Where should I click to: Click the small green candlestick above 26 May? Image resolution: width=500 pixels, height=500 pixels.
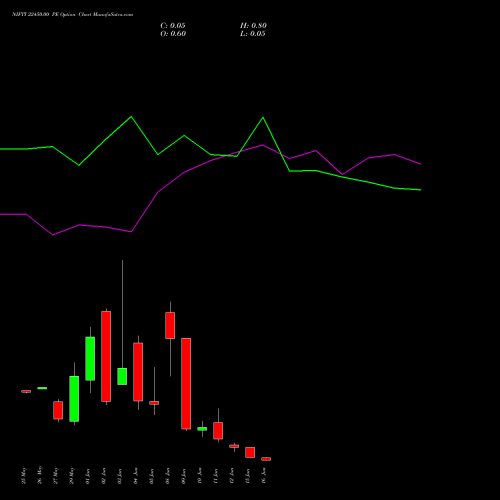[42, 388]
